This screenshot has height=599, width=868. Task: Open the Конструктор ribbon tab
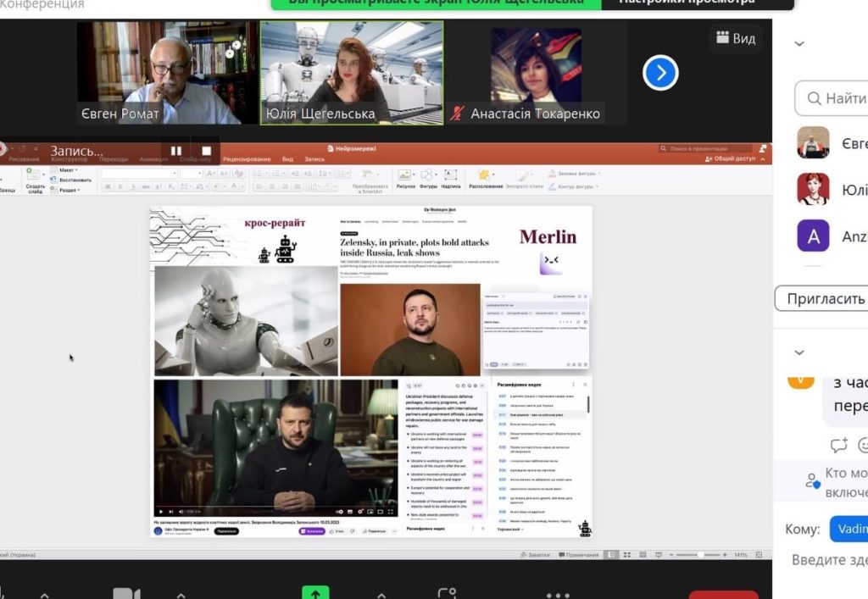pos(70,159)
